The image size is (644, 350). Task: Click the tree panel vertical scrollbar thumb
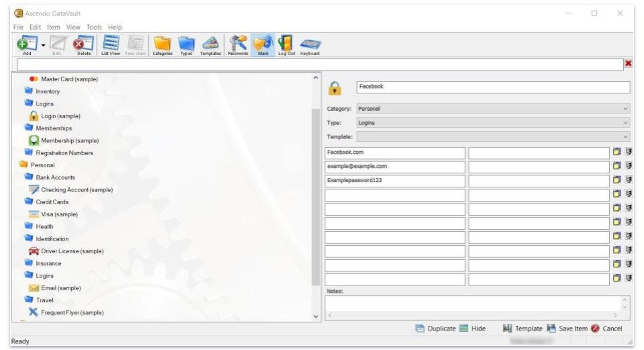(315, 197)
